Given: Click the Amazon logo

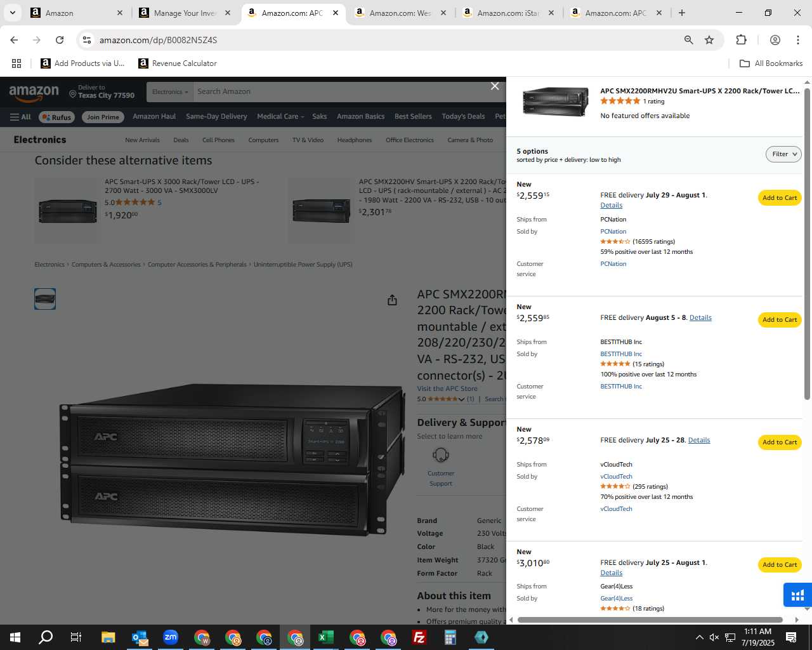Looking at the screenshot, I should point(34,93).
